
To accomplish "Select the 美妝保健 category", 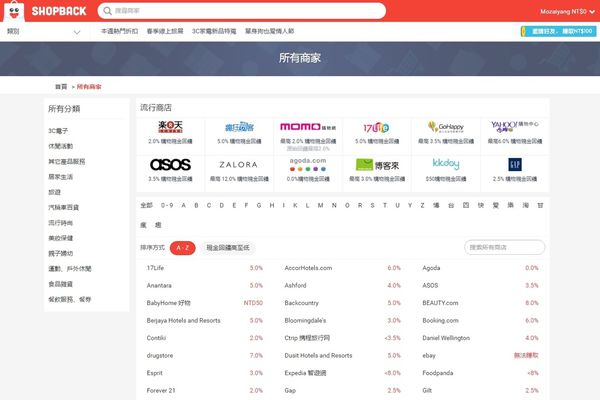I will click(60, 238).
